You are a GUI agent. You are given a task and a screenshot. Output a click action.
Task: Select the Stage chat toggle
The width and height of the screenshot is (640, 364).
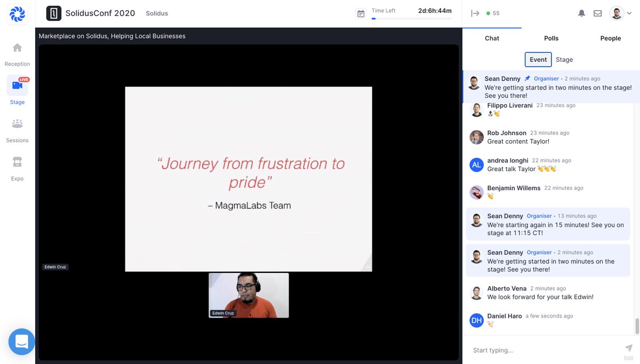(x=564, y=60)
